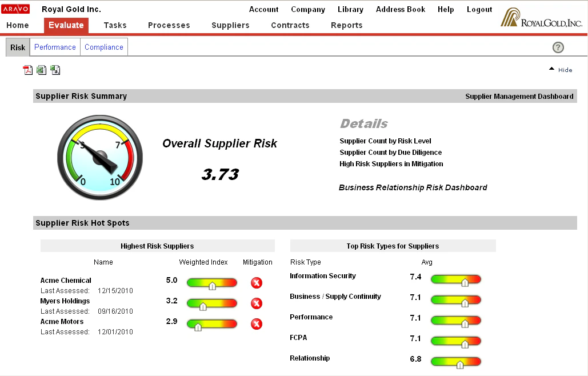Image resolution: width=588 pixels, height=376 pixels.
Task: Export the report to Excel
Action: tap(41, 69)
